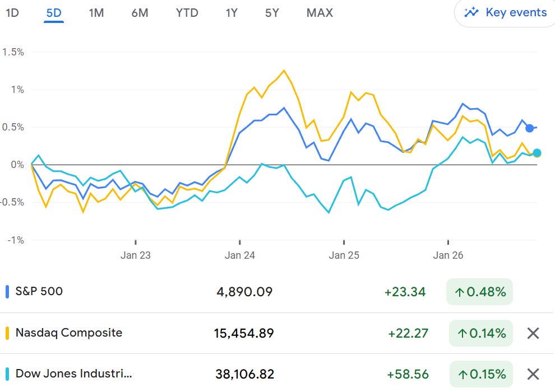The height and width of the screenshot is (392, 555).
Task: Open the 5Y time range tab
Action: 272,13
